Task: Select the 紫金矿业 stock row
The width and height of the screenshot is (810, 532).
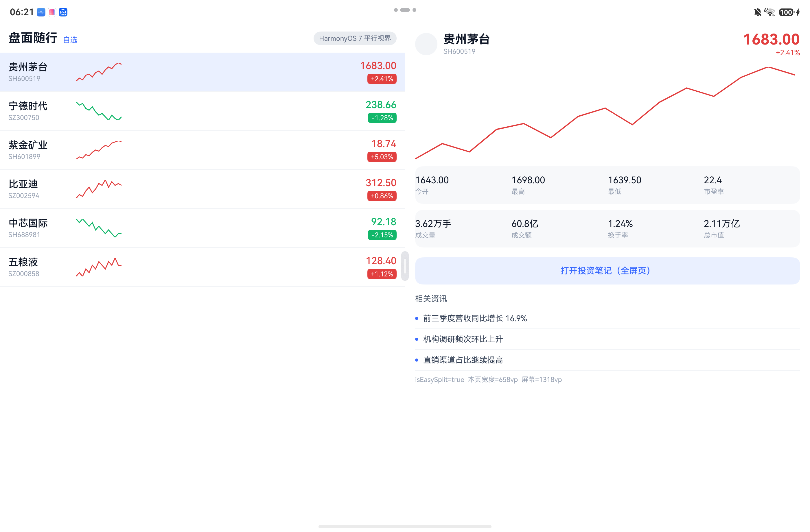Action: point(203,150)
